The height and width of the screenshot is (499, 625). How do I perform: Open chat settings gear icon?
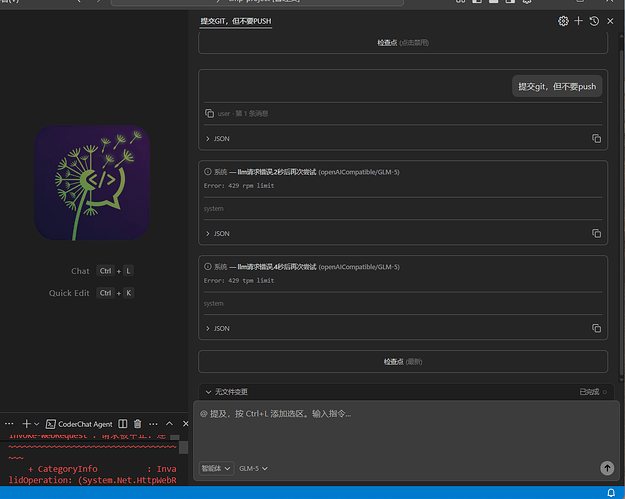563,21
